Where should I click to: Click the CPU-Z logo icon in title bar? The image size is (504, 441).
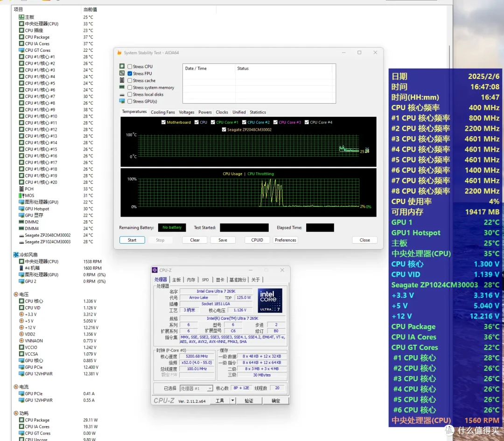pos(155,270)
